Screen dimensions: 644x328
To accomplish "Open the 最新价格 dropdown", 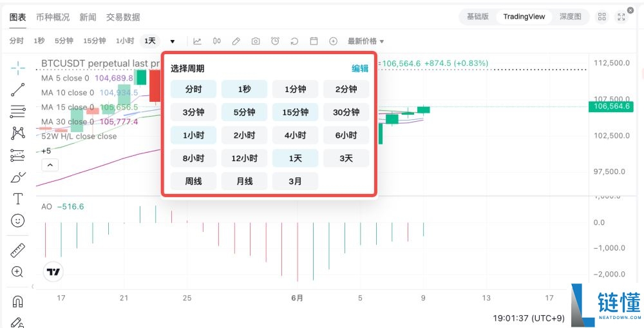I will (x=366, y=41).
